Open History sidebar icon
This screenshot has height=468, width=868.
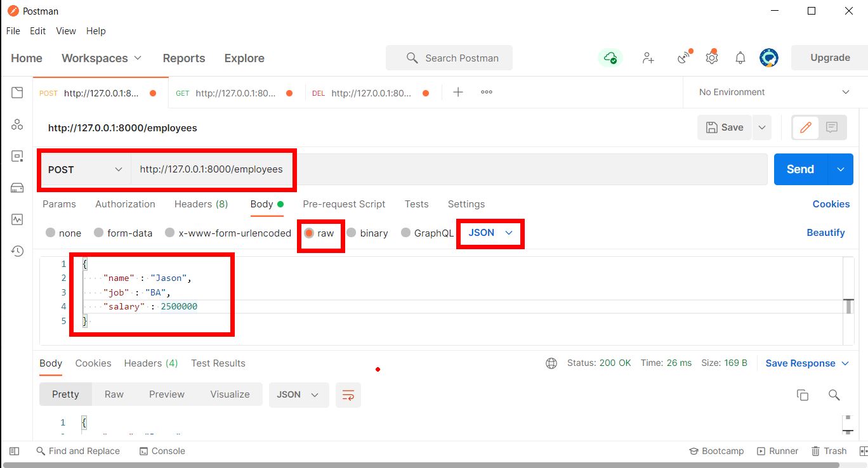click(x=17, y=251)
